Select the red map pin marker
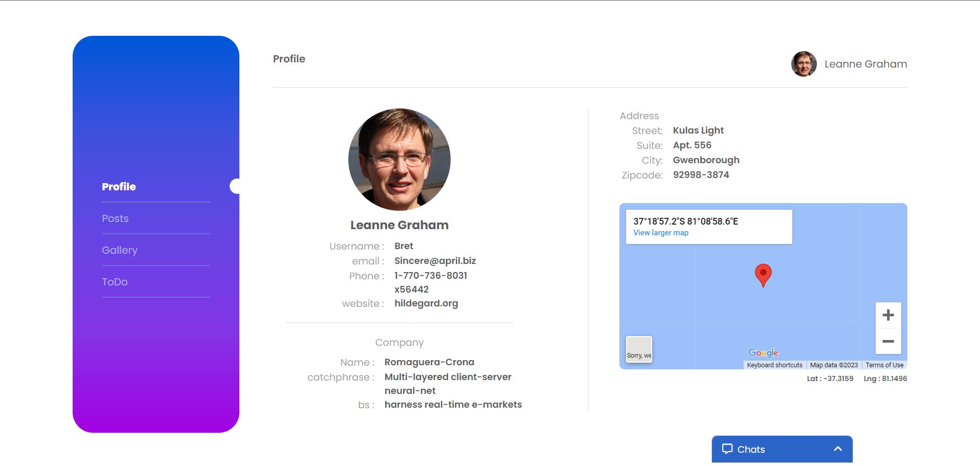980x466 pixels. point(763,275)
